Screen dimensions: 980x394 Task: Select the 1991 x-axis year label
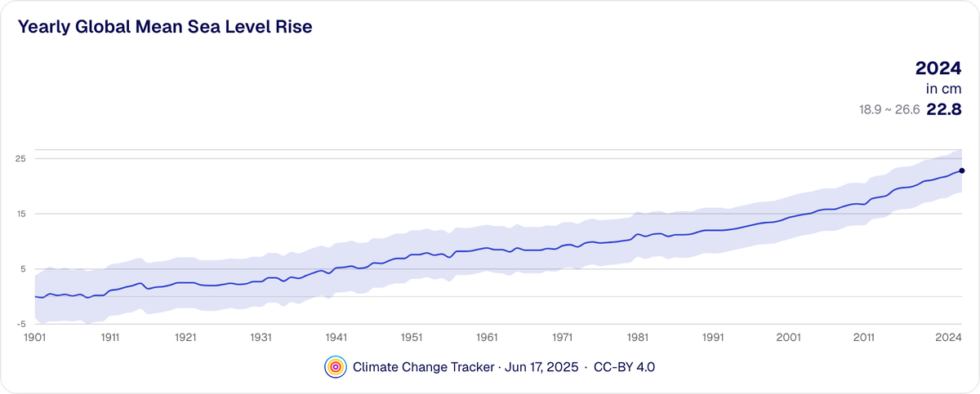coord(714,337)
